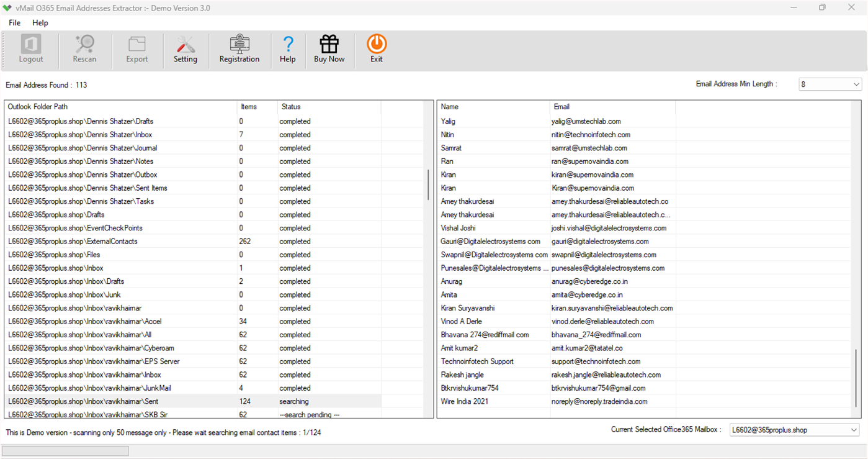The height and width of the screenshot is (459, 868).
Task: Select the noreply@noreply.tradeindia.com email
Action: [599, 402]
